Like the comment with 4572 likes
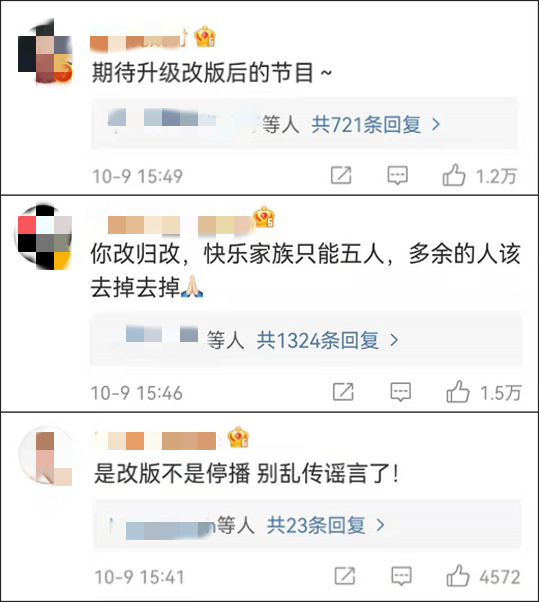The width and height of the screenshot is (539, 602). [x=458, y=576]
